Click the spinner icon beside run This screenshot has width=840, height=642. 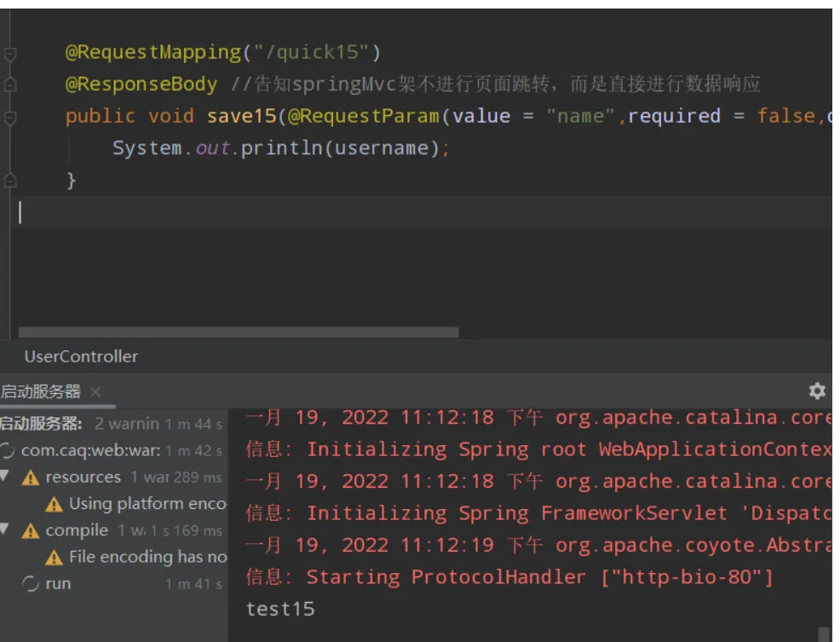pyautogui.click(x=31, y=584)
